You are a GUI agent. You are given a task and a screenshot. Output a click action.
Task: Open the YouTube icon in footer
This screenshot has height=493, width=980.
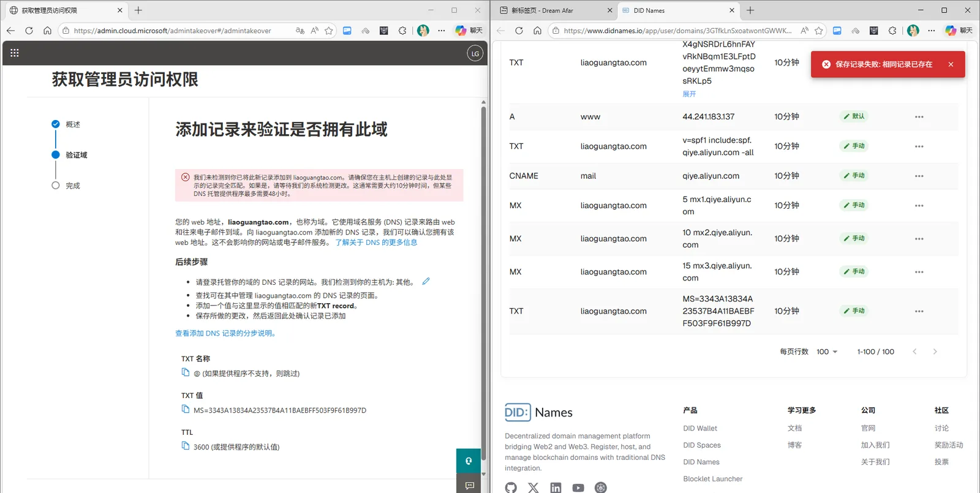coord(578,487)
